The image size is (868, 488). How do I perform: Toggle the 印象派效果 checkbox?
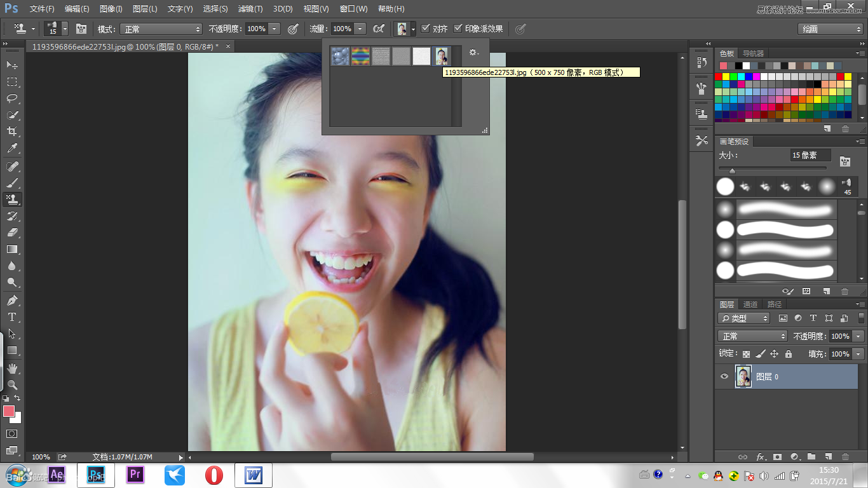click(x=458, y=29)
